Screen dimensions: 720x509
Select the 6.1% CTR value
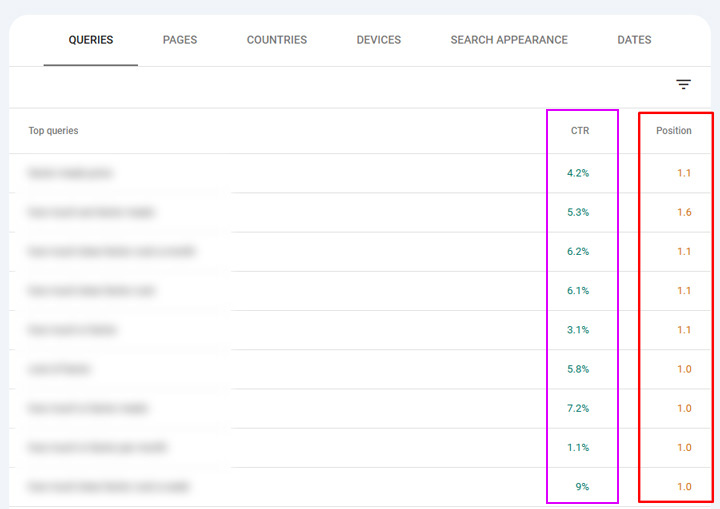point(578,290)
